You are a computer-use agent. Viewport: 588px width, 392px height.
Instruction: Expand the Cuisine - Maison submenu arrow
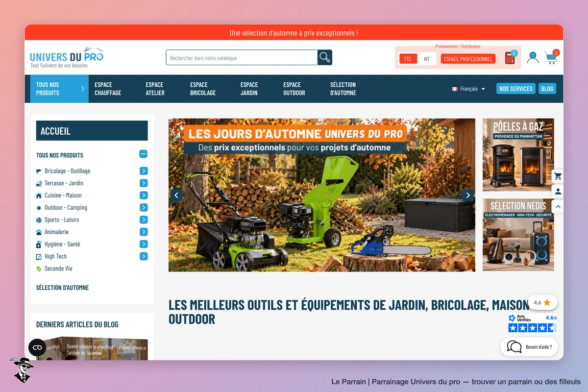144,196
